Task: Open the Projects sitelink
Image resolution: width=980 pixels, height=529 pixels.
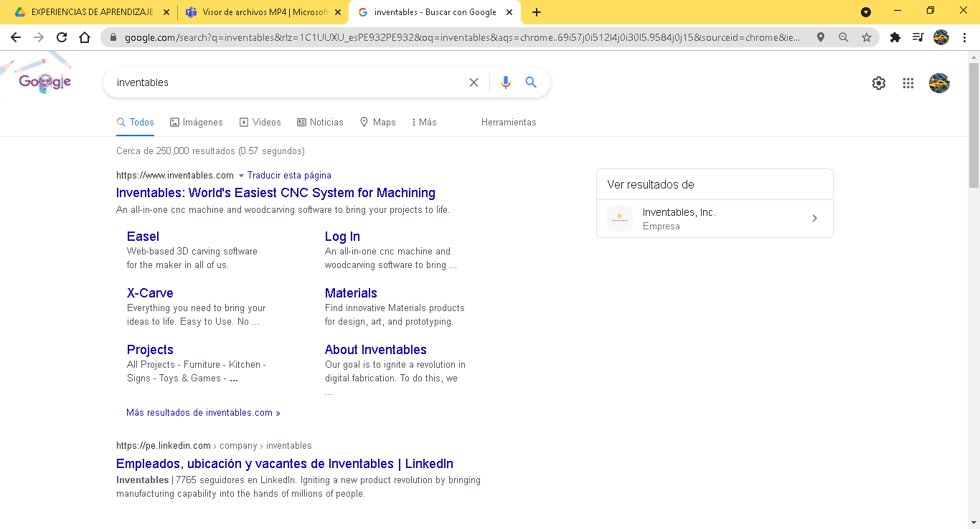Action: [150, 350]
